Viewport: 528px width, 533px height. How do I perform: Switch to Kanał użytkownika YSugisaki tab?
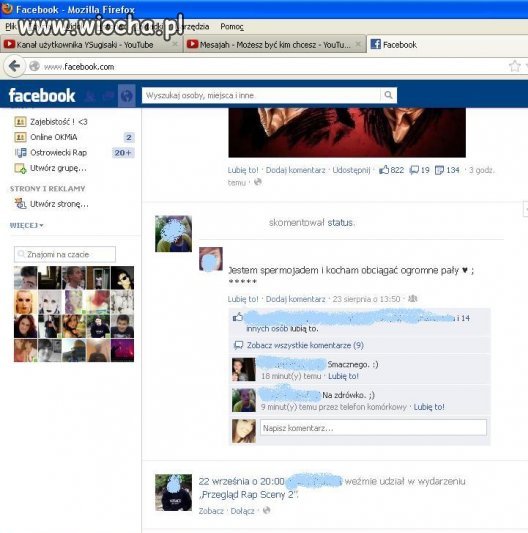click(90, 45)
